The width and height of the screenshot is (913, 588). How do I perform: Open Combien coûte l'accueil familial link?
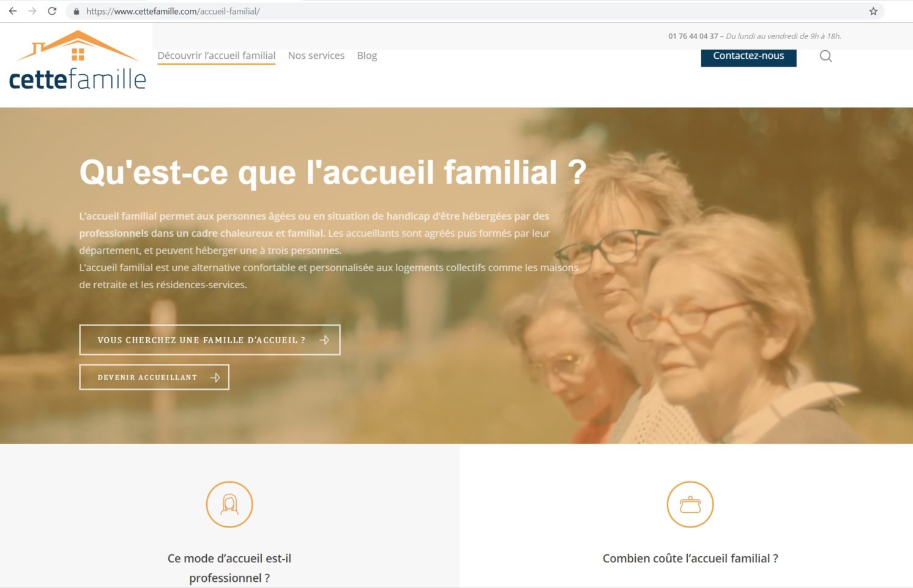[x=690, y=558]
